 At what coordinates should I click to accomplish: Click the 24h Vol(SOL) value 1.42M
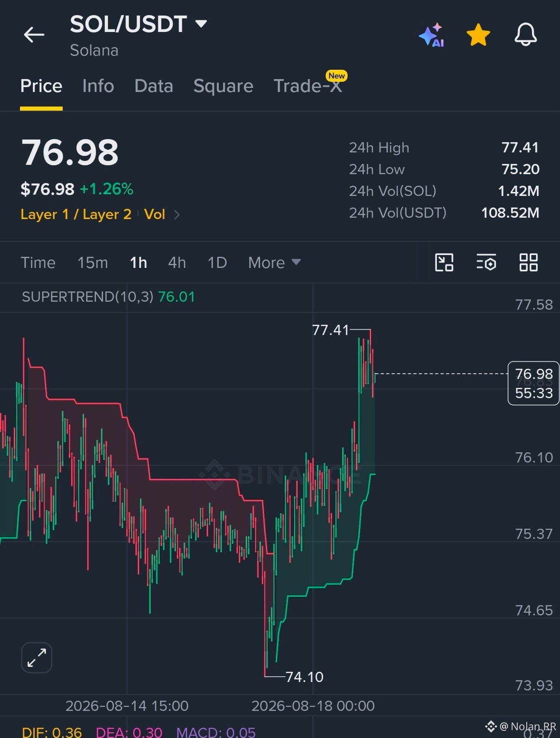[x=518, y=191]
